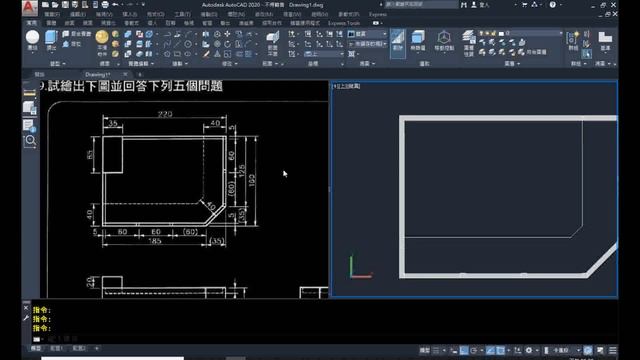Add a new drawing tab with plus button
The width and height of the screenshot is (640, 360).
[x=140, y=75]
